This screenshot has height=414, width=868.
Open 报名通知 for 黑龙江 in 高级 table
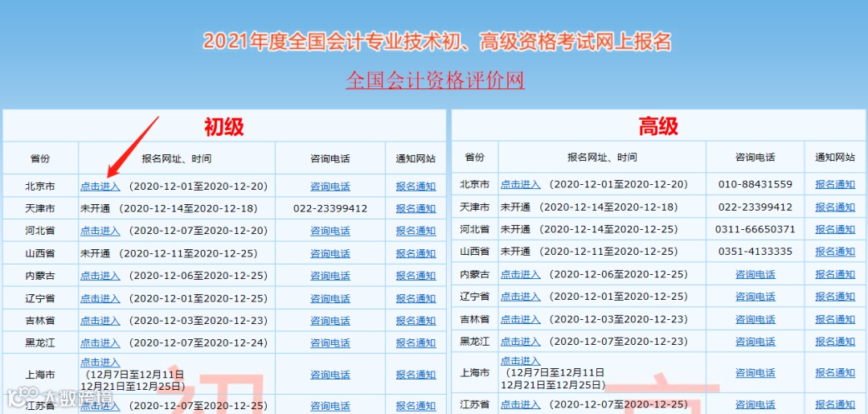click(835, 342)
